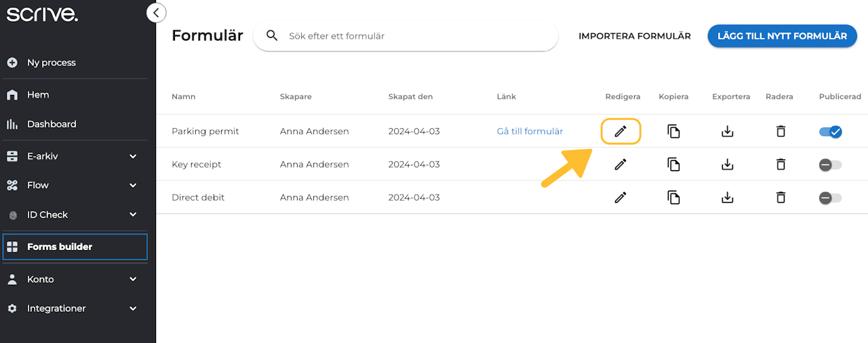Open Dashboard in the sidebar

pos(52,124)
